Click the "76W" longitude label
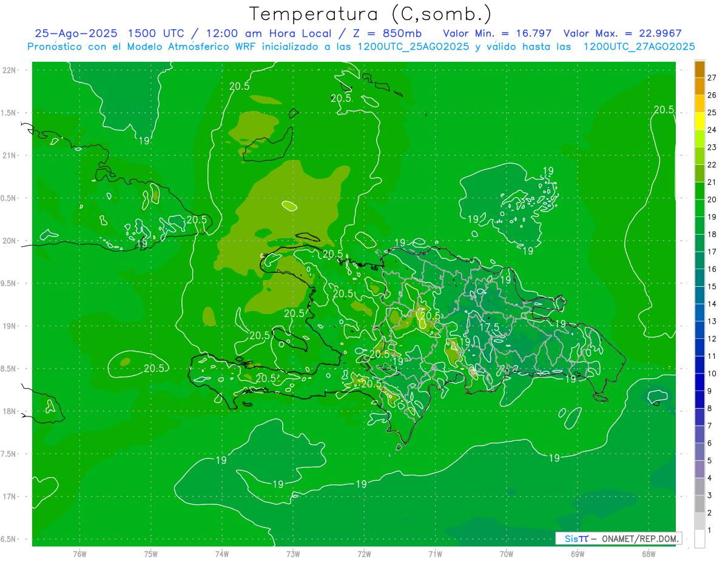 coord(79,554)
